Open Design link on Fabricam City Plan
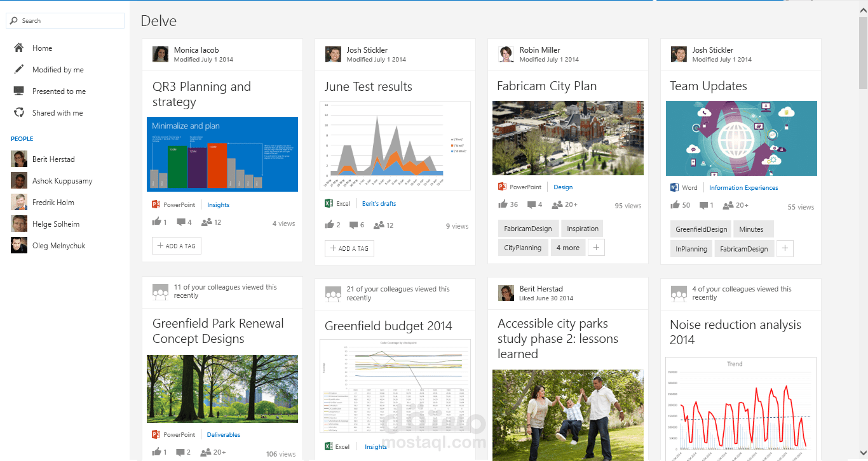 pos(563,187)
